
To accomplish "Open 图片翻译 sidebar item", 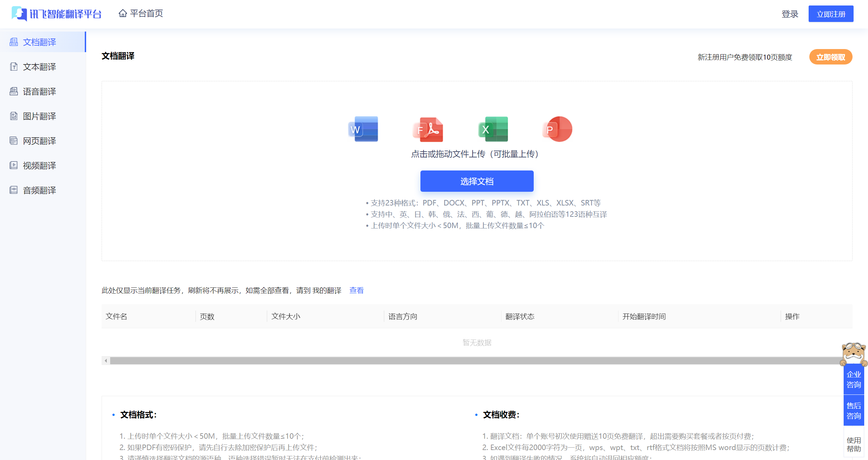I will point(39,116).
